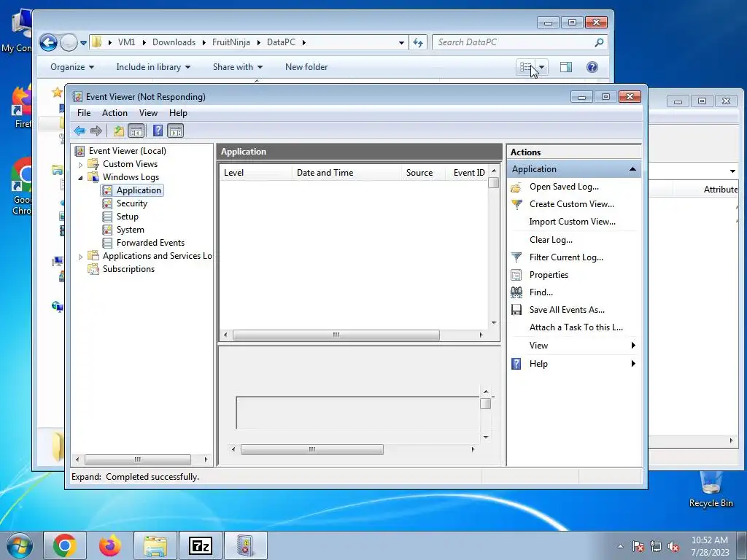This screenshot has height=560, width=747.
Task: Select the Setup log
Action: [x=127, y=217]
